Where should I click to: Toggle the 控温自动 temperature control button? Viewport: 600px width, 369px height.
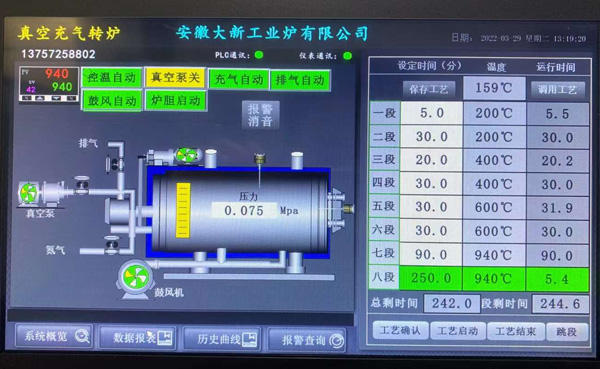pyautogui.click(x=111, y=78)
